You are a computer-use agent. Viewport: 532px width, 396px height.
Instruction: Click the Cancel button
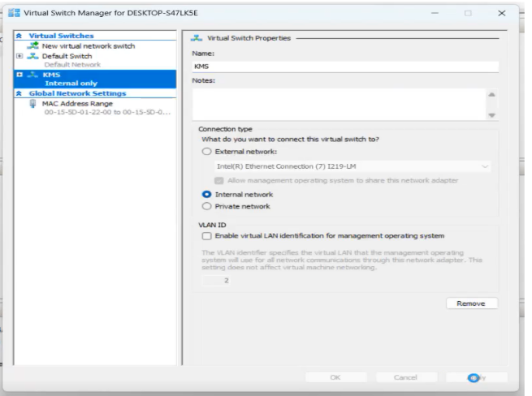(406, 377)
